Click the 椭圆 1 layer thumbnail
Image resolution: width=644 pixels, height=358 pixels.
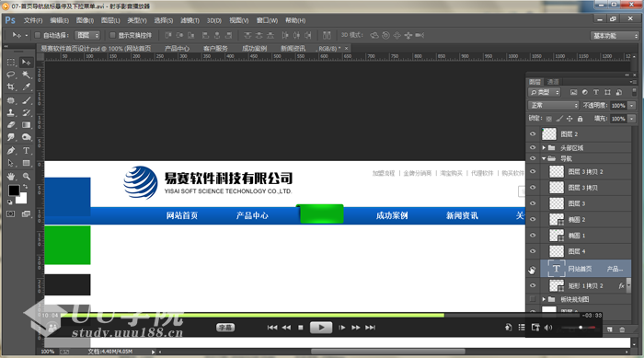[x=557, y=236]
